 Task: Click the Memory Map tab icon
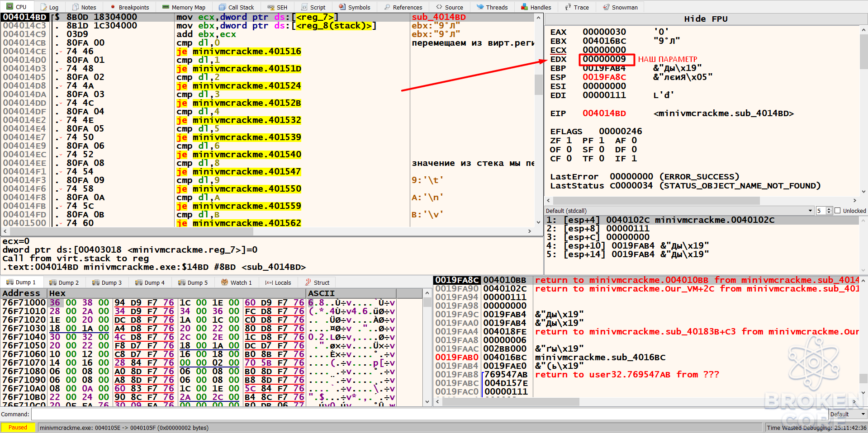click(166, 7)
